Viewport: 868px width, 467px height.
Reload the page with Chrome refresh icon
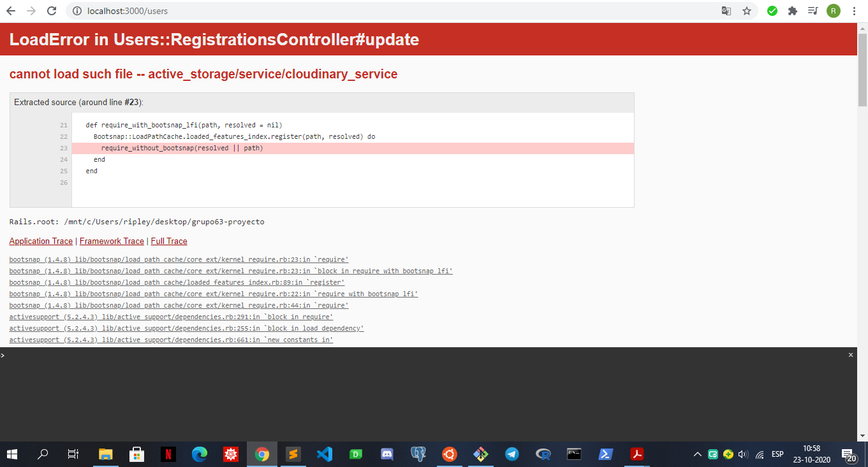click(50, 11)
